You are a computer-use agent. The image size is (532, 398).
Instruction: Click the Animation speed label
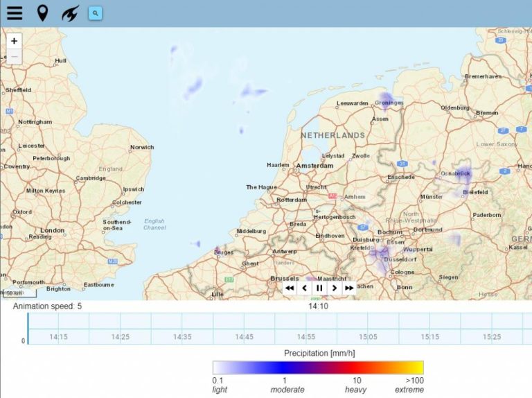(47, 306)
